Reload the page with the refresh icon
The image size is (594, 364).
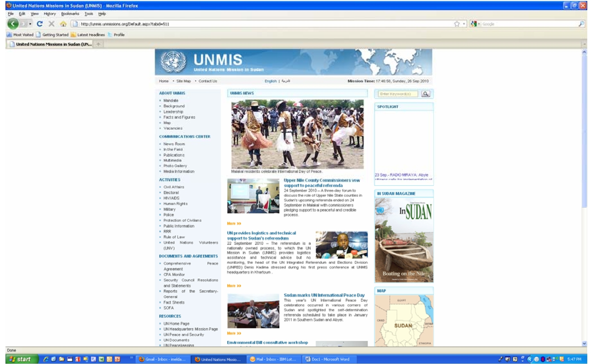[40, 24]
